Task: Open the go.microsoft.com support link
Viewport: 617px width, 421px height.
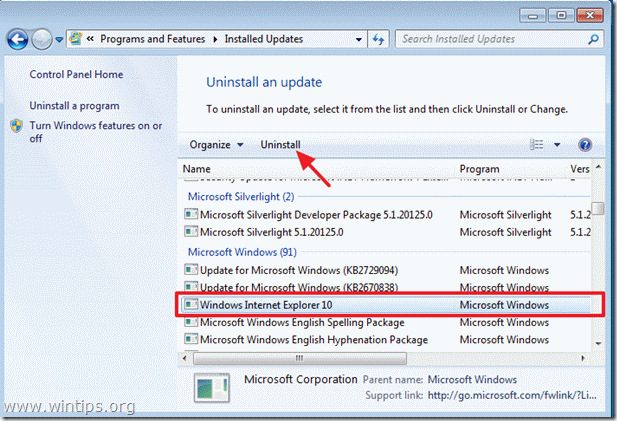Action: [512, 395]
